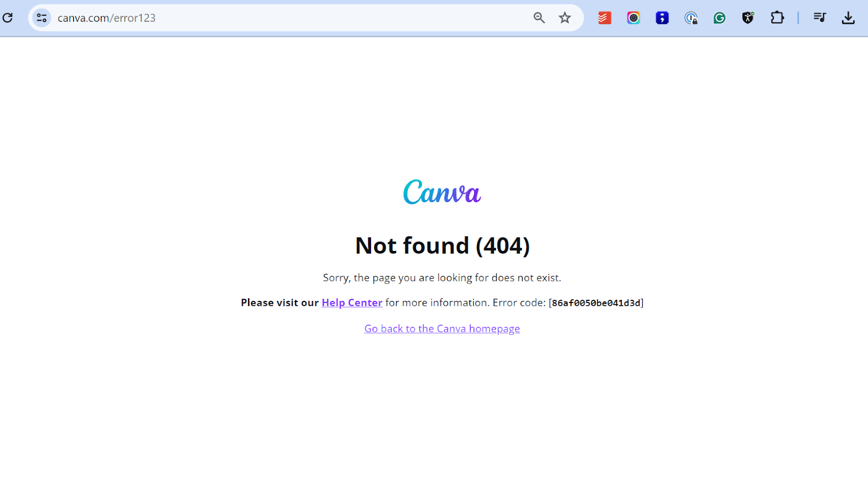Viewport: 868px width, 502px height.
Task: Open the extension icon with padlock badge
Action: click(691, 18)
